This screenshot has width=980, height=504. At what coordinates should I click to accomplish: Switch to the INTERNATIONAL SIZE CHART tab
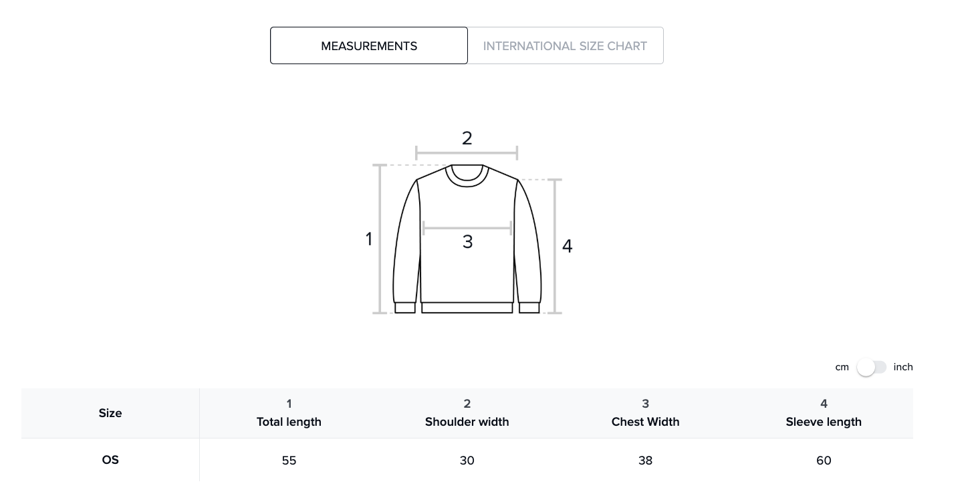tap(565, 45)
